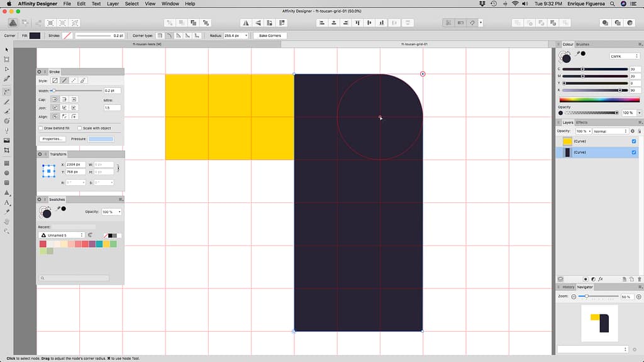Switch to the Brushes tab
This screenshot has height=362, width=644.
coord(582,44)
